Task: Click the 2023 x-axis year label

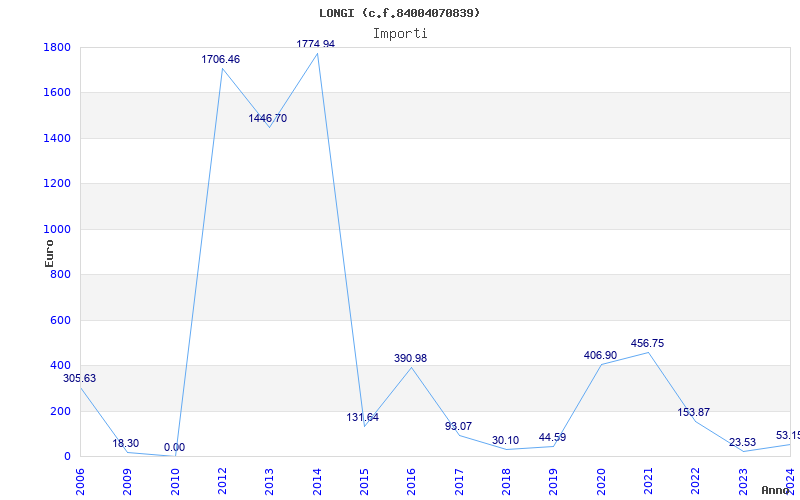Action: click(743, 482)
